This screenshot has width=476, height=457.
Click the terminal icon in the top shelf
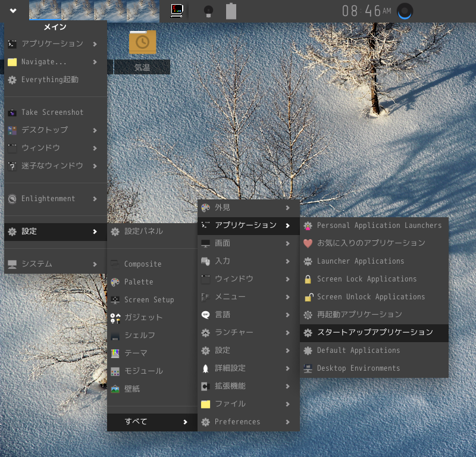coord(177,11)
